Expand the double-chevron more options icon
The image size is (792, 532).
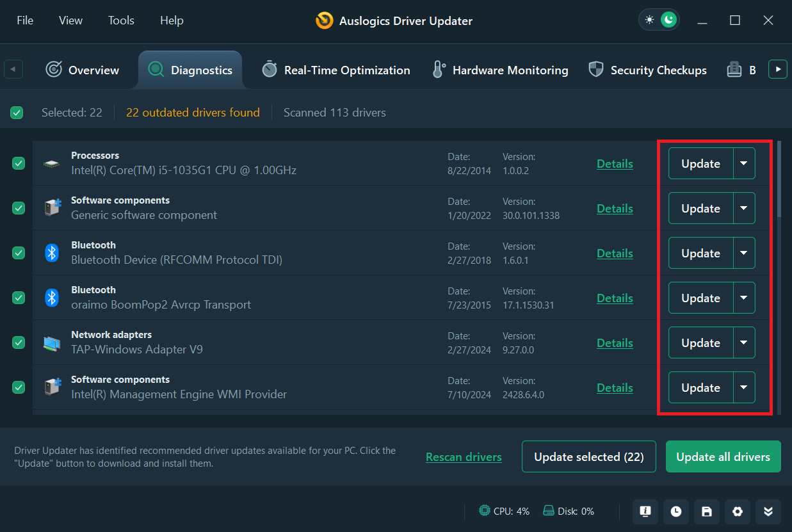point(768,511)
